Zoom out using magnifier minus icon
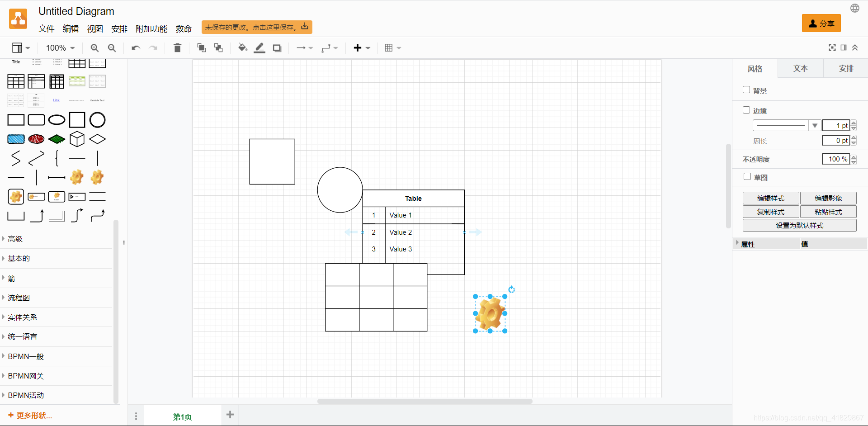868x426 pixels. (112, 48)
